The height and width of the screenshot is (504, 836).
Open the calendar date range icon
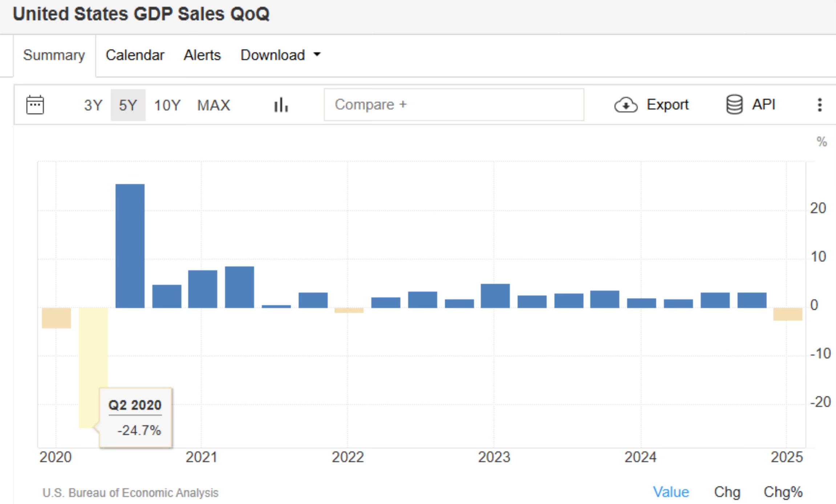click(x=35, y=105)
